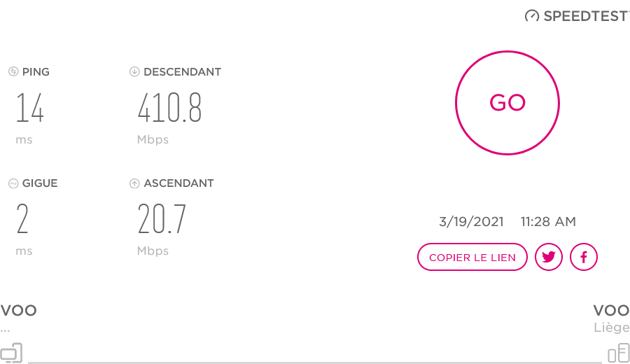
Task: Click the VOO provider name on the left
Action: [x=18, y=311]
